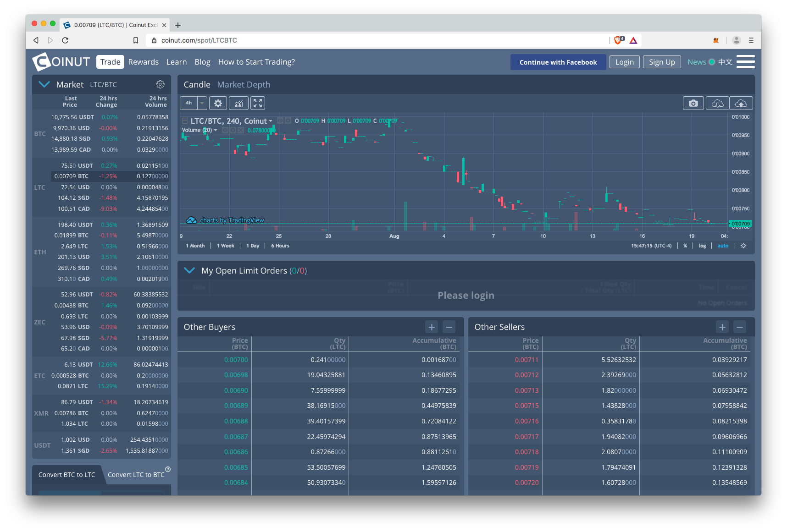Image resolution: width=787 pixels, height=532 pixels.
Task: Load chart layout with cloud download icon
Action: pos(717,104)
